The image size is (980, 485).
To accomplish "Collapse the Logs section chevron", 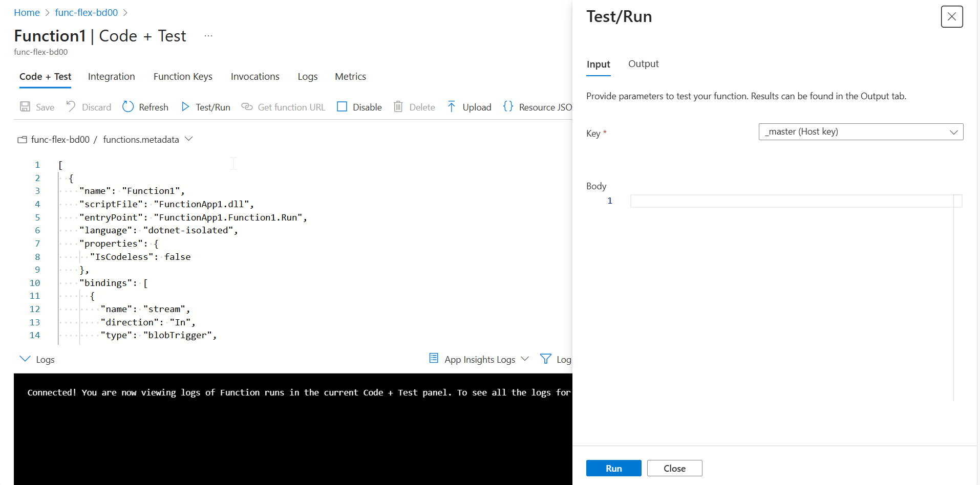I will (x=25, y=359).
